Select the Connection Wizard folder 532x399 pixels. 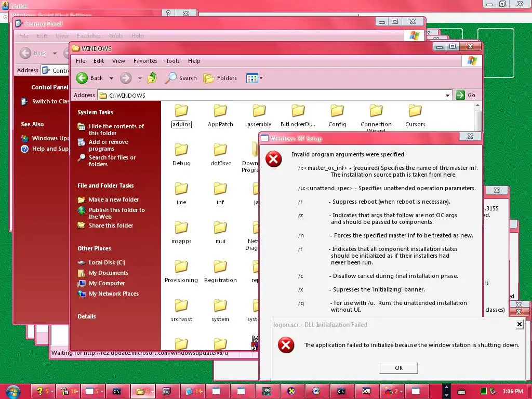(376, 117)
